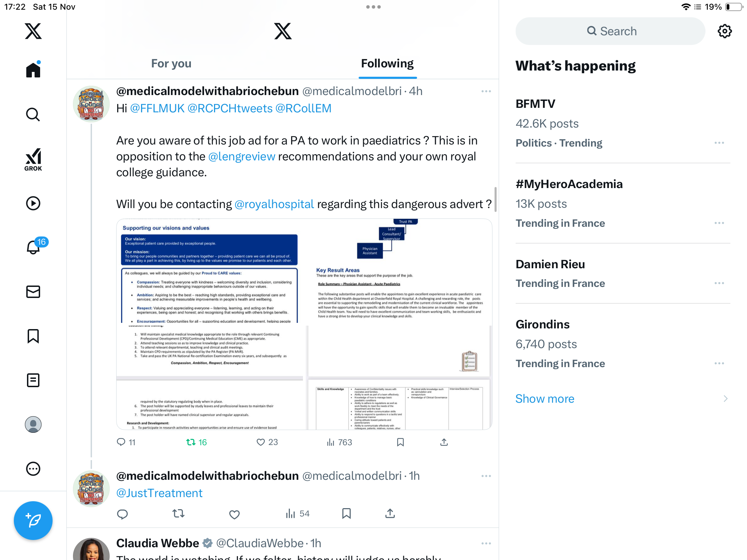Open the @lengreview mention link
This screenshot has width=747, height=560.
pos(242,157)
